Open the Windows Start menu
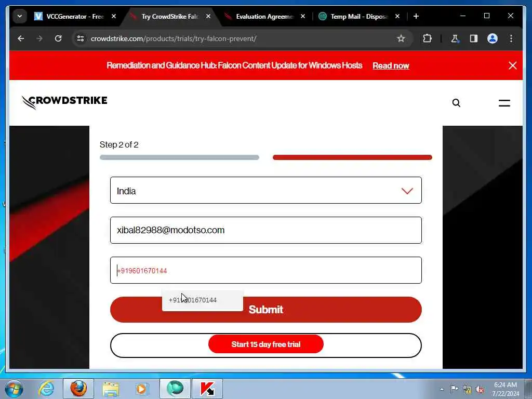Image resolution: width=532 pixels, height=399 pixels. (14, 389)
